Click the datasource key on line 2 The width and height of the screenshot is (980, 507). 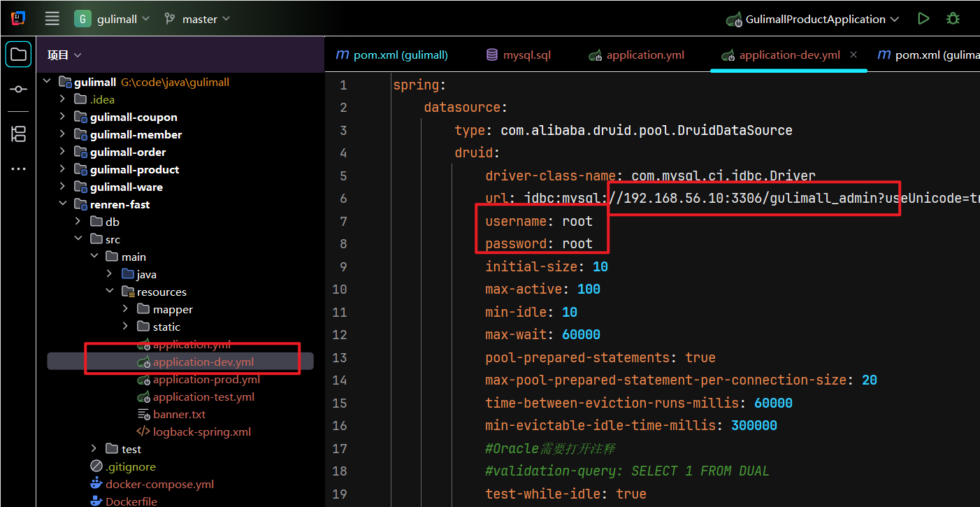(462, 107)
